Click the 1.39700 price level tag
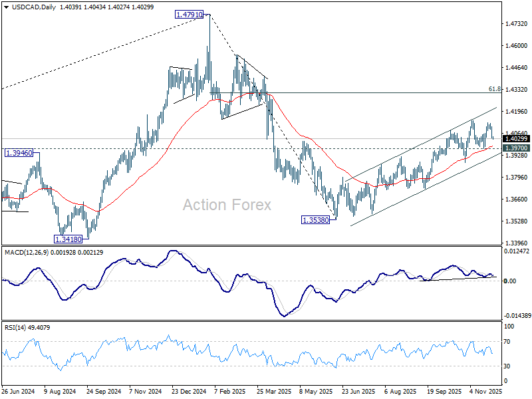The image size is (532, 399). 517,148
